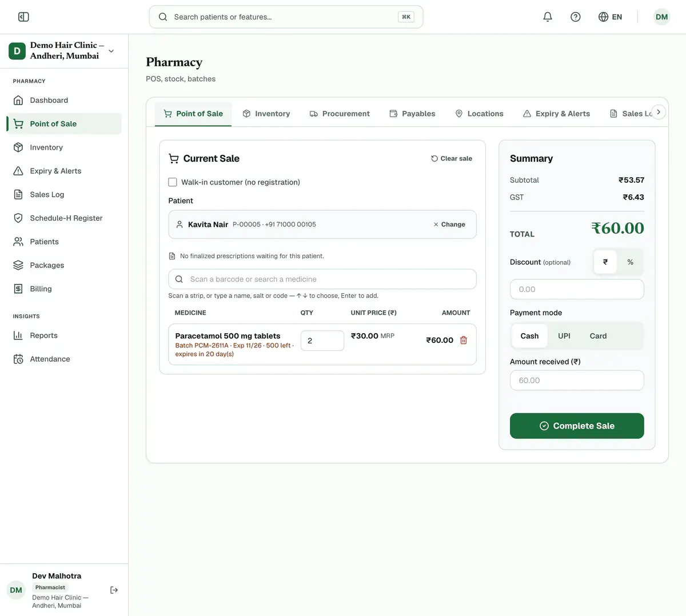Switch to Expiry & Alerts tab

tap(556, 114)
